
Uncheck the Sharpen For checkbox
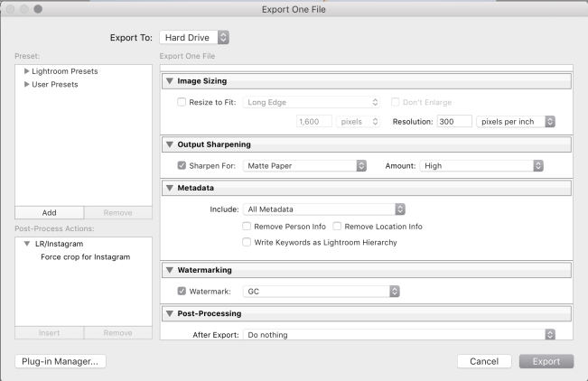pos(182,166)
